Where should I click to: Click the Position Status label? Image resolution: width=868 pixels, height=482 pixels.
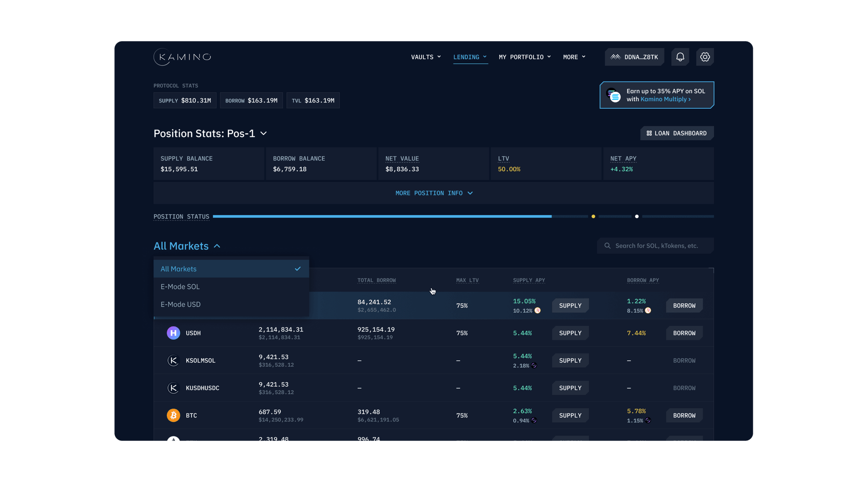click(181, 216)
